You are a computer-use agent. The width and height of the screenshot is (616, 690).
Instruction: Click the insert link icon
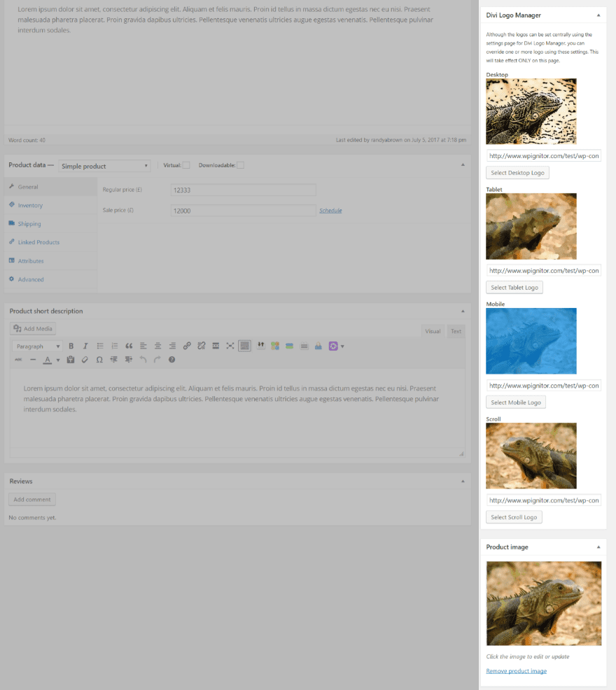[187, 346]
